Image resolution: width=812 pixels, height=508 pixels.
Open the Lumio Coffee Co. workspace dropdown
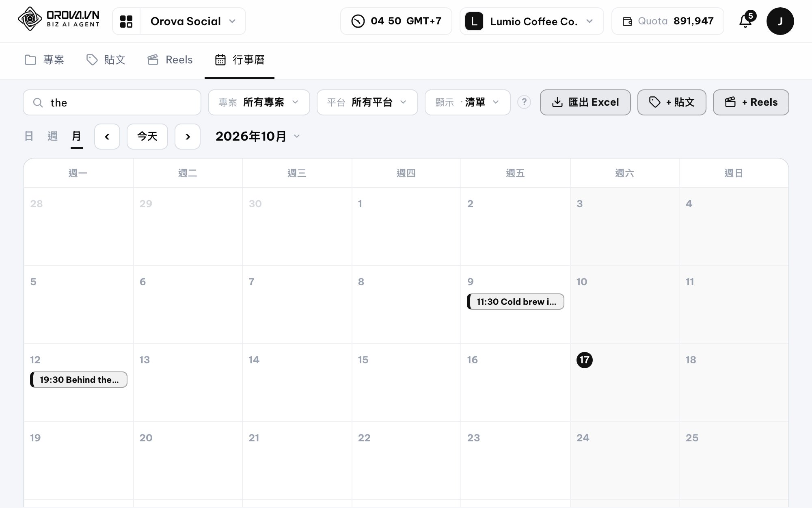click(x=532, y=21)
